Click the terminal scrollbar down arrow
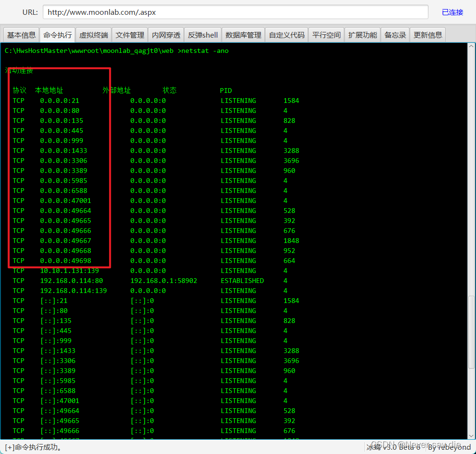The height and width of the screenshot is (454, 476). [471, 435]
